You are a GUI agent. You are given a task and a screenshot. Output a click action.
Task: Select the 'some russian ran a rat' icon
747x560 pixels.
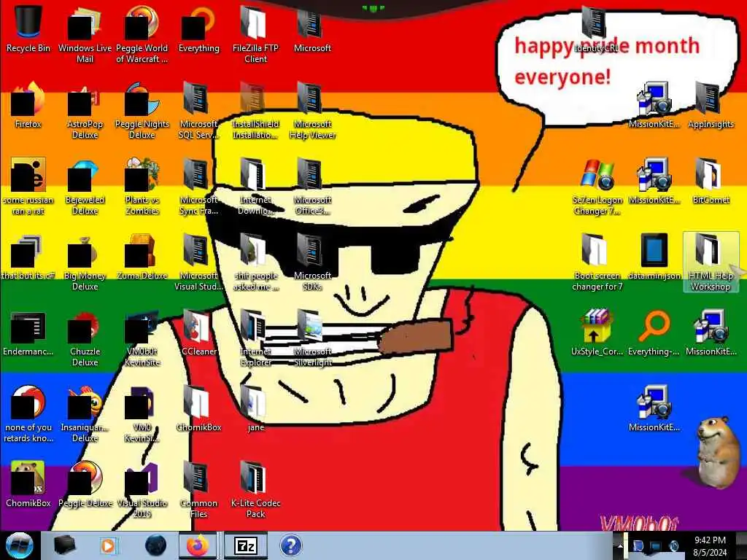28,187
